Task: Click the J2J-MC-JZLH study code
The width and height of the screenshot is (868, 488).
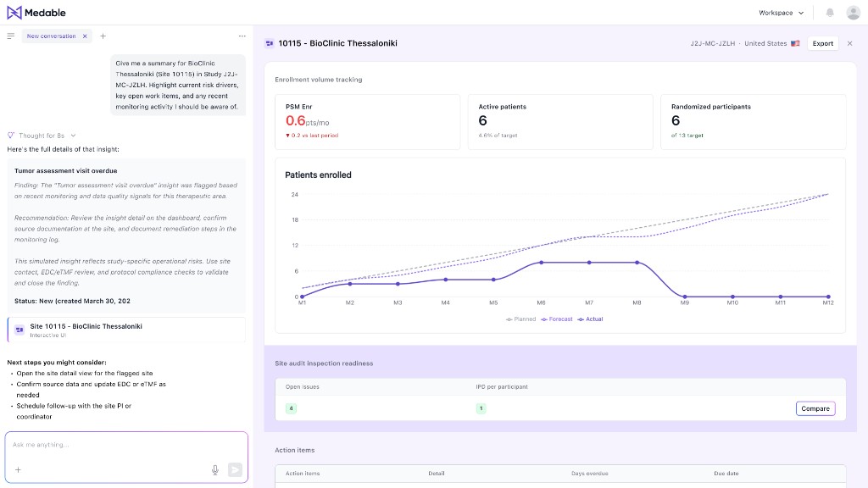Action: pyautogui.click(x=712, y=43)
